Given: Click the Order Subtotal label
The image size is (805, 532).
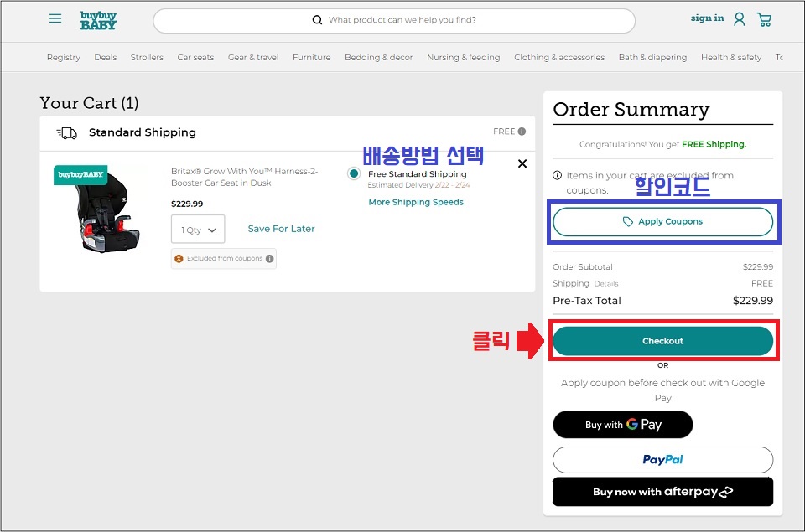Looking at the screenshot, I should [583, 266].
